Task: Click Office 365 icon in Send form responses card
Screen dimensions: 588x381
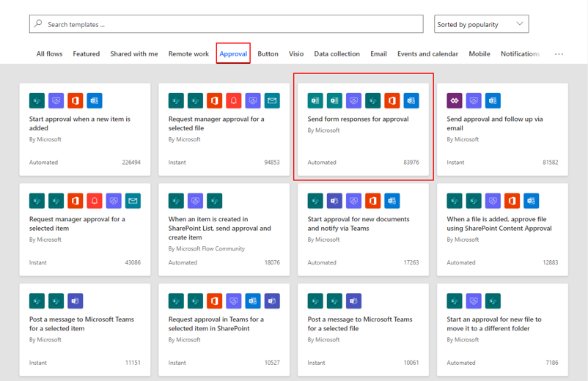Action: [392, 100]
